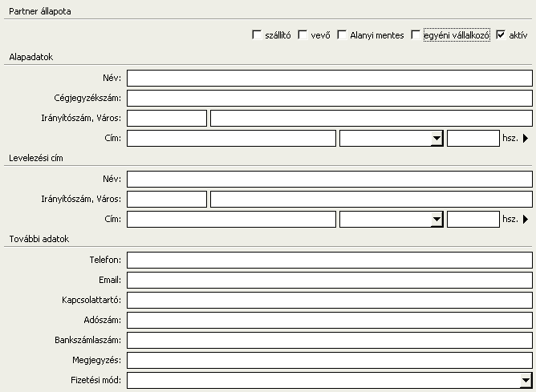Focus the Email input field
Screen dimensions: 536x392
(x=330, y=281)
